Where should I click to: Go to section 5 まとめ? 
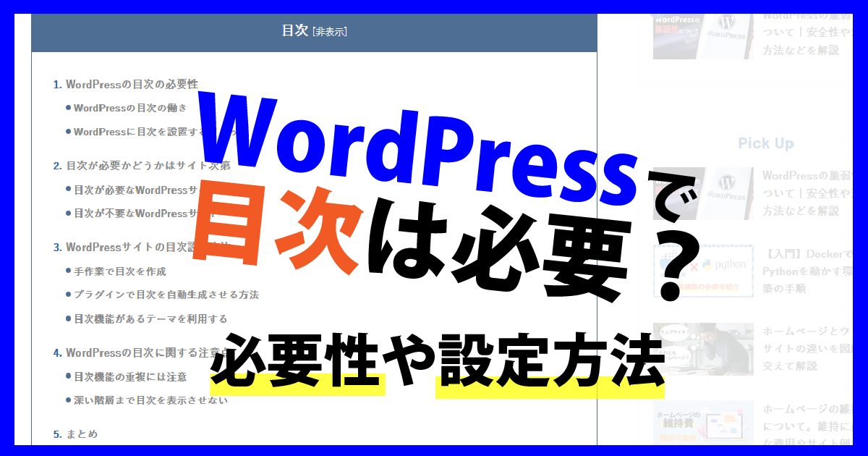[x=81, y=434]
